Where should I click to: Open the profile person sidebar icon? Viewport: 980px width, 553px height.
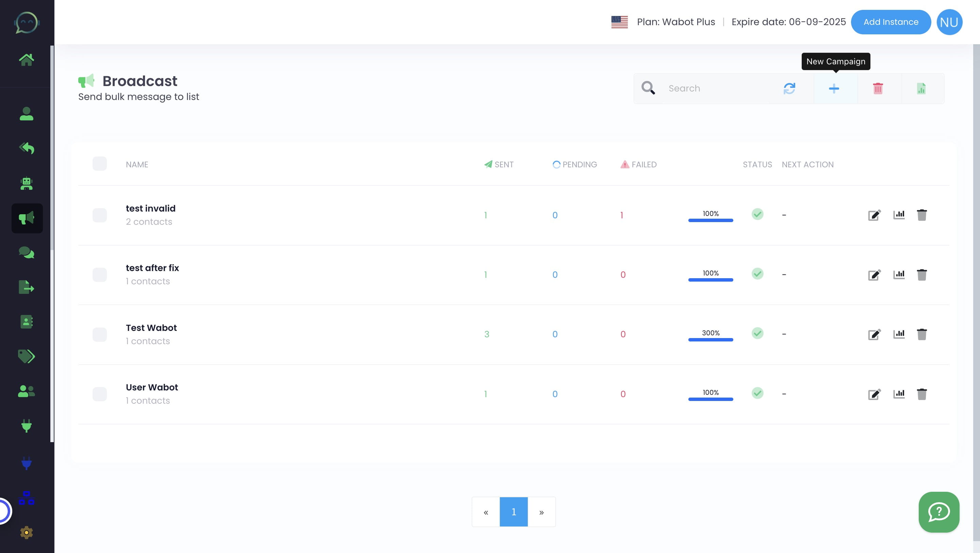point(26,114)
